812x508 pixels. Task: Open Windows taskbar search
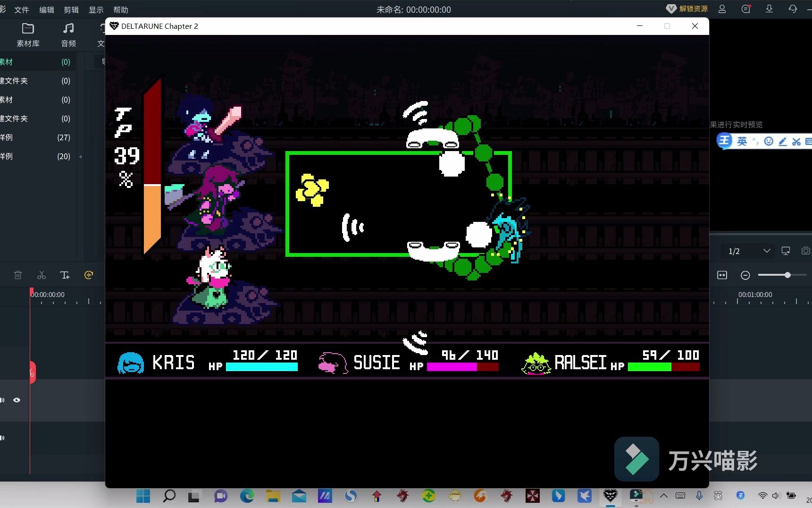[169, 496]
